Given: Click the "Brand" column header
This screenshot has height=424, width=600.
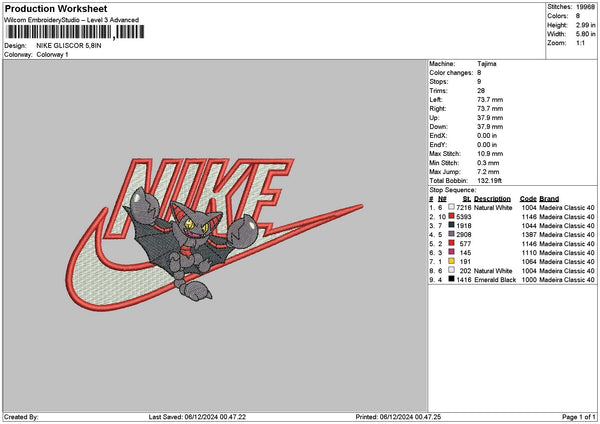Looking at the screenshot, I should (x=549, y=199).
